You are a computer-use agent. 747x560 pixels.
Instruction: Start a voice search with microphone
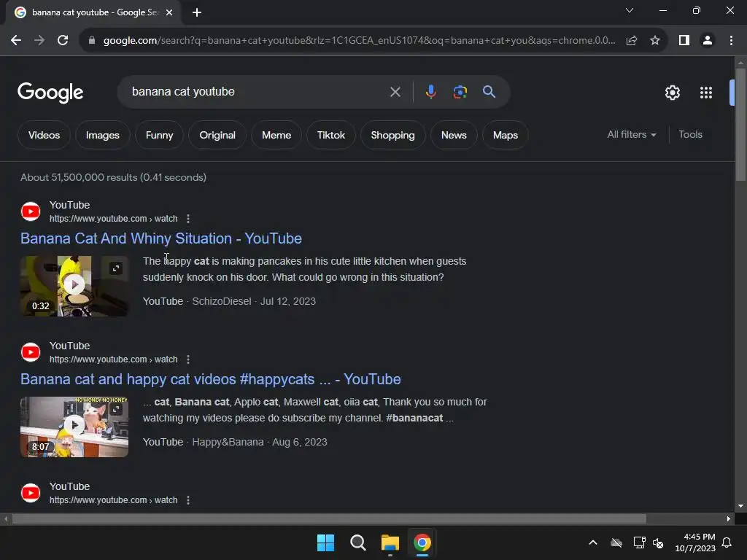[x=430, y=92]
